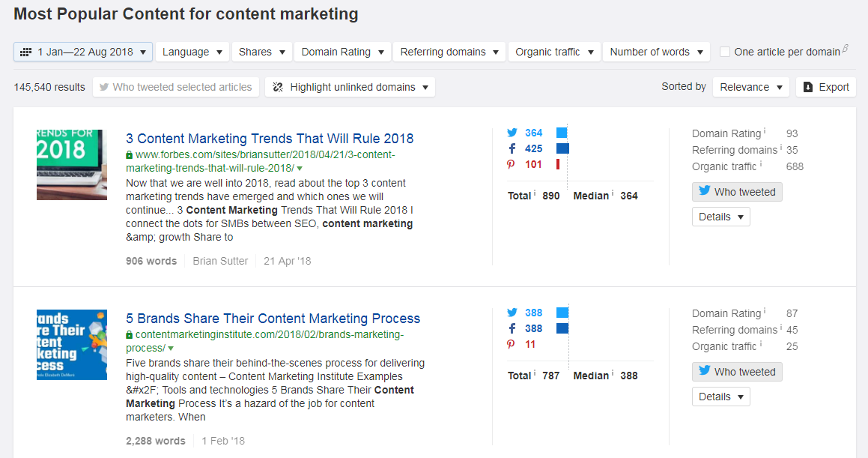Click Pinterest icon beside 101 shares
This screenshot has width=868, height=458.
click(x=511, y=164)
